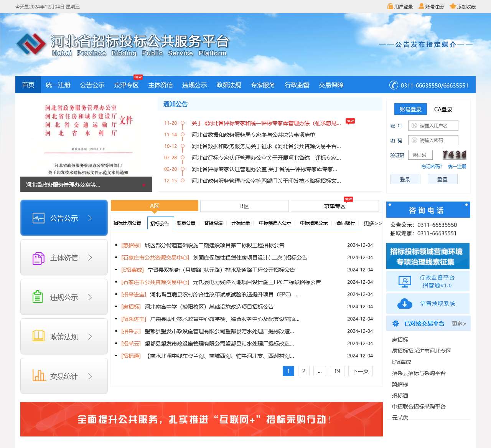Click the 请输入用户名 input field

point(433,126)
